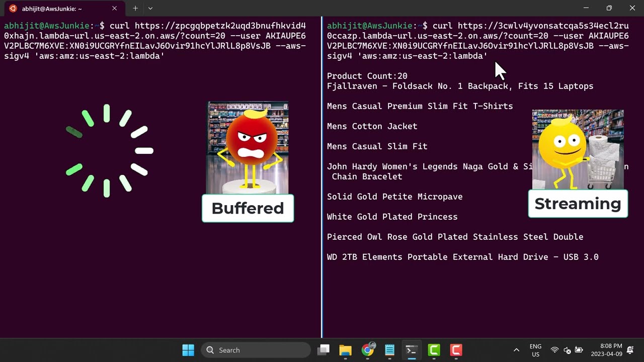Launch Google Chrome from the taskbar
This screenshot has height=362, width=644.
(368, 350)
